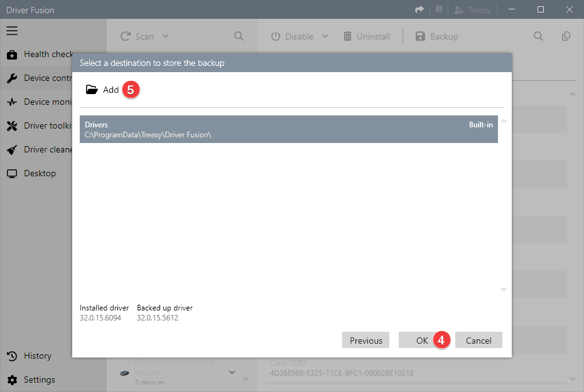Screen dimensions: 584x392
Task: Expand Mice and other pointing devices
Action: [x=232, y=373]
